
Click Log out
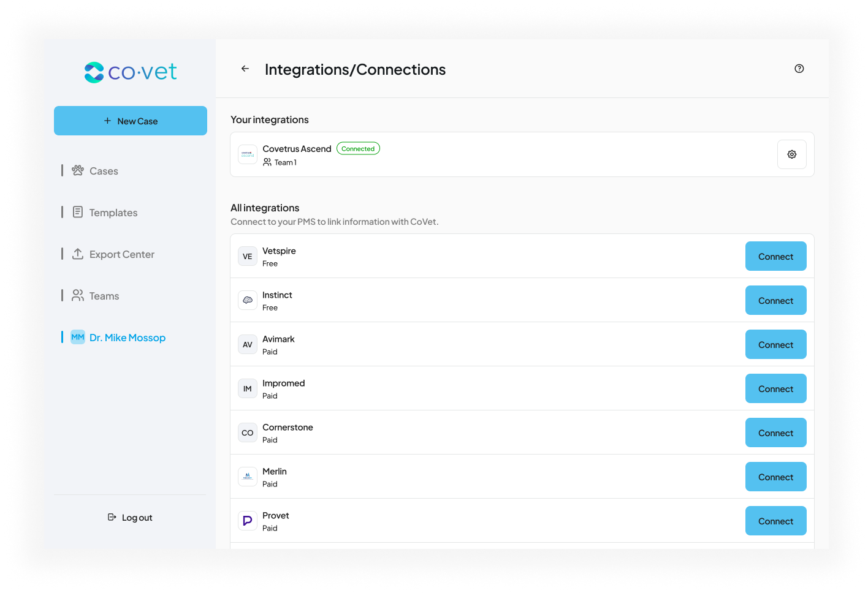tap(130, 518)
